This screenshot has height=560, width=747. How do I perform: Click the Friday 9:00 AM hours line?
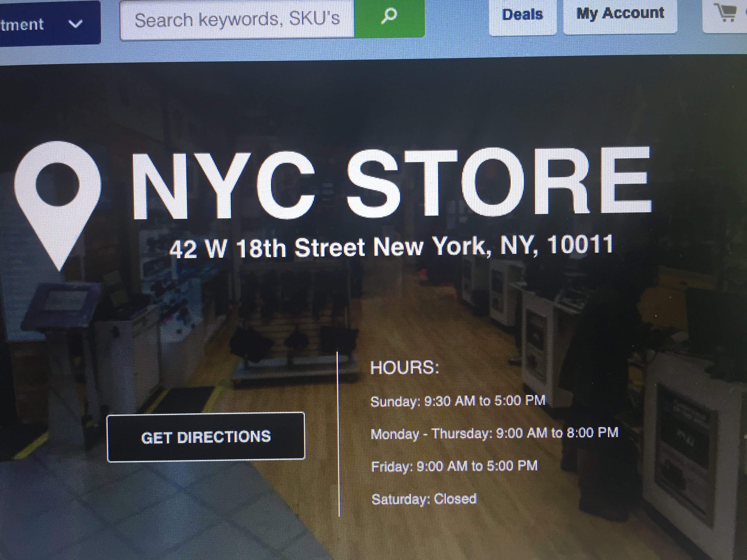click(454, 466)
